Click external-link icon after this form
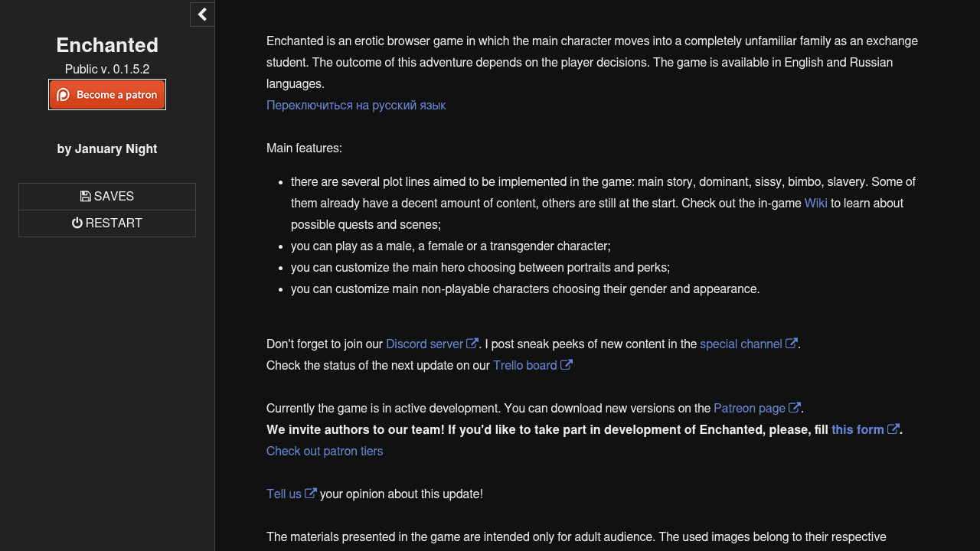 [893, 429]
